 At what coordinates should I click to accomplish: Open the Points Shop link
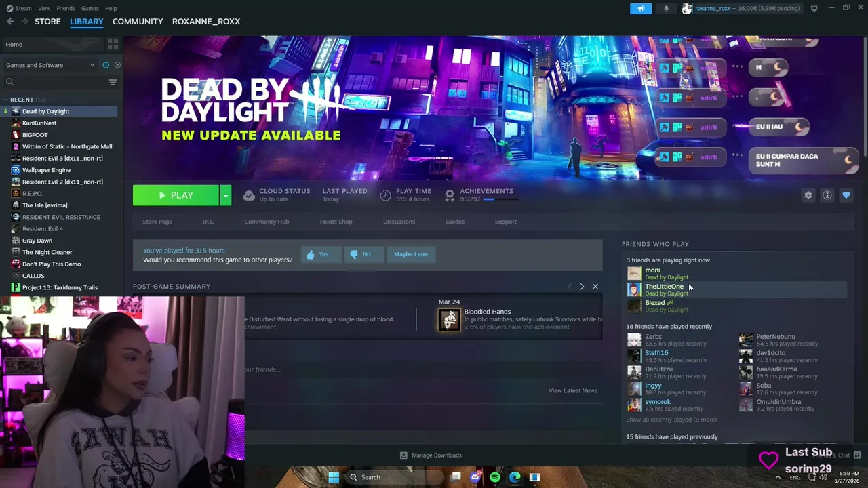coord(336,222)
